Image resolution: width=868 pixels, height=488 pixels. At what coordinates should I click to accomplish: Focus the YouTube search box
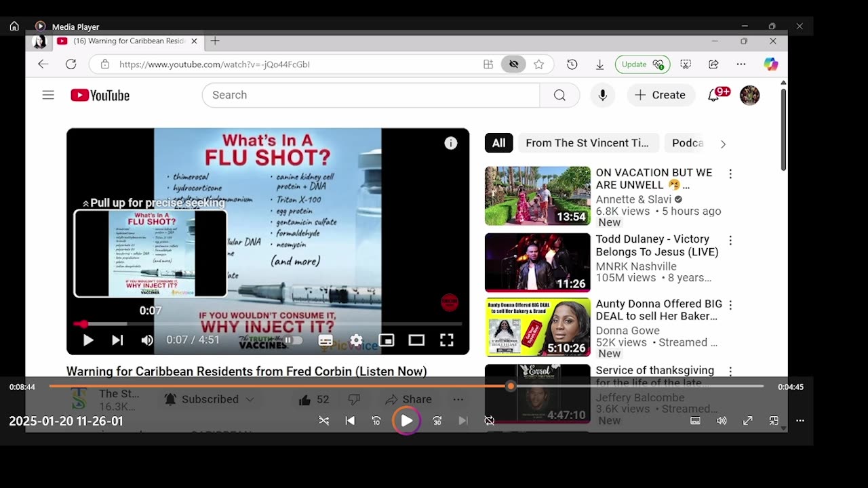point(371,95)
